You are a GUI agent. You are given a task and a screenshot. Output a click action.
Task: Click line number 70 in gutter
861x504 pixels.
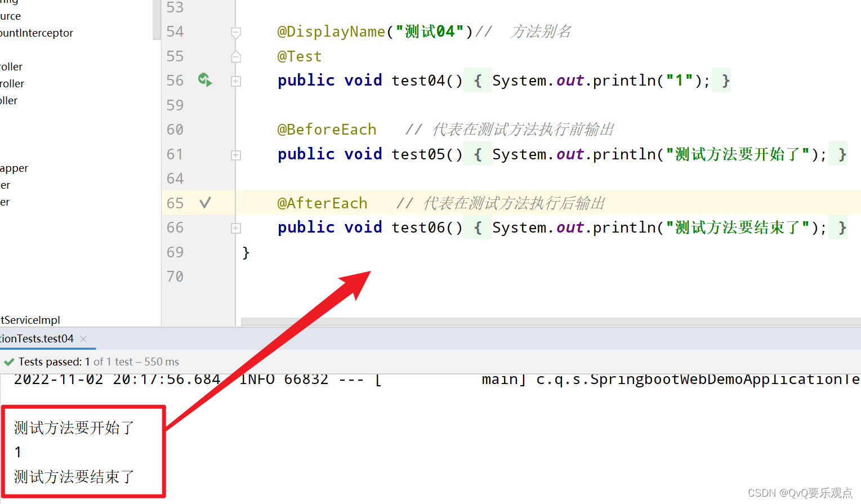coord(175,276)
